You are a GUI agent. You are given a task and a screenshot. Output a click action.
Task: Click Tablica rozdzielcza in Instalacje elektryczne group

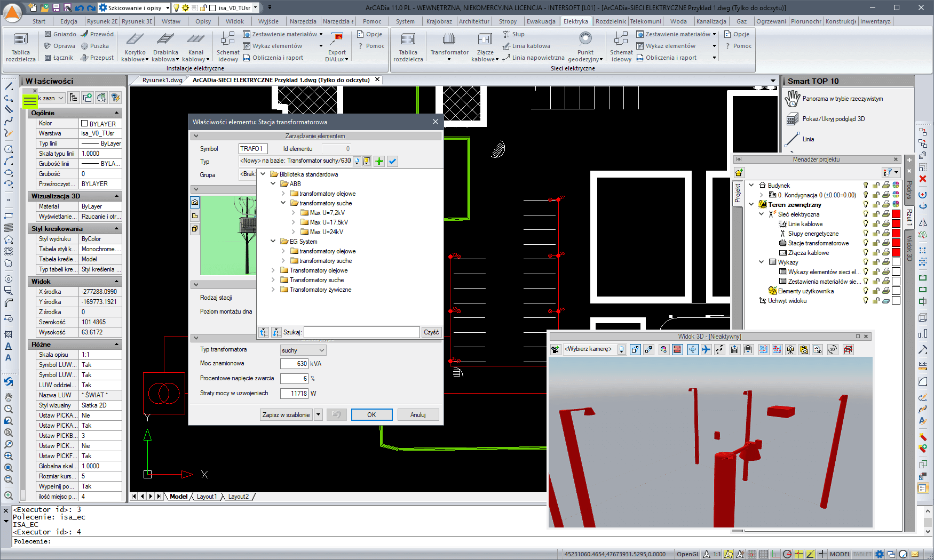coord(21,47)
